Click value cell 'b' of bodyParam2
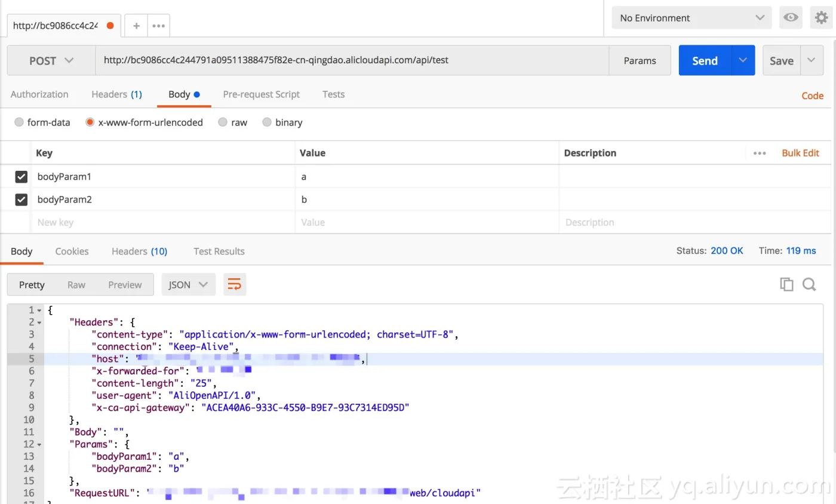836x504 pixels. click(427, 199)
